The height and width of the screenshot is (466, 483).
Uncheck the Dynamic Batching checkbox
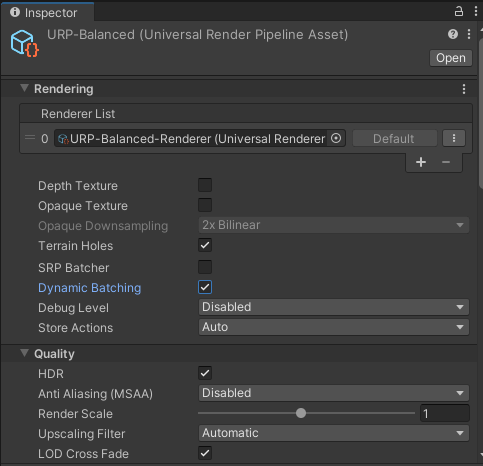tap(205, 287)
